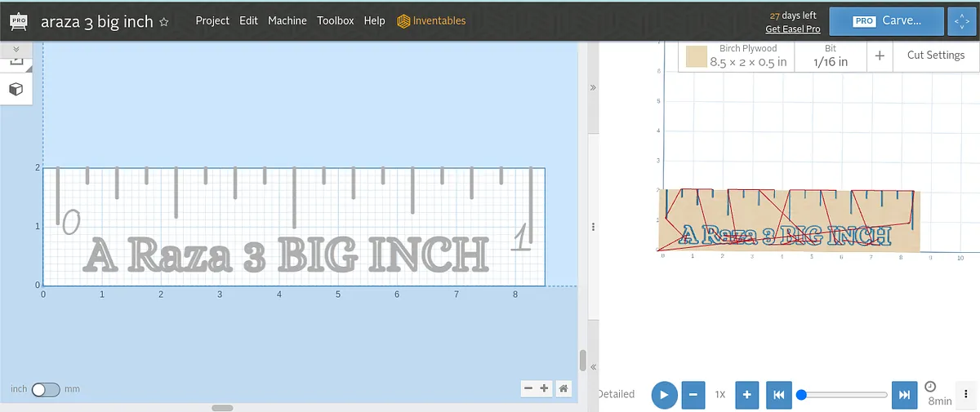
Task: Star the araza 3 big inch project
Action: 164,22
